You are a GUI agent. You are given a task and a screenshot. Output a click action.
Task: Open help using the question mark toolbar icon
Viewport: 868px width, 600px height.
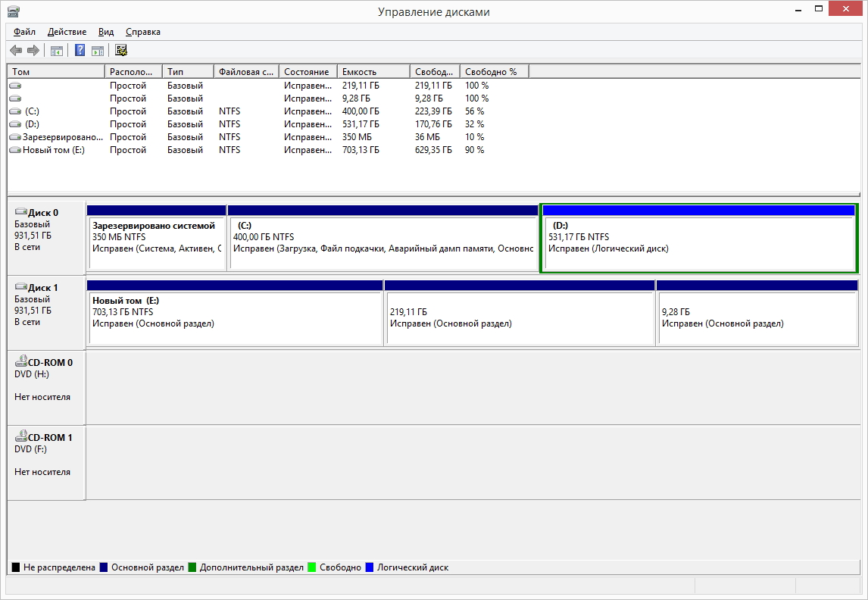[79, 50]
